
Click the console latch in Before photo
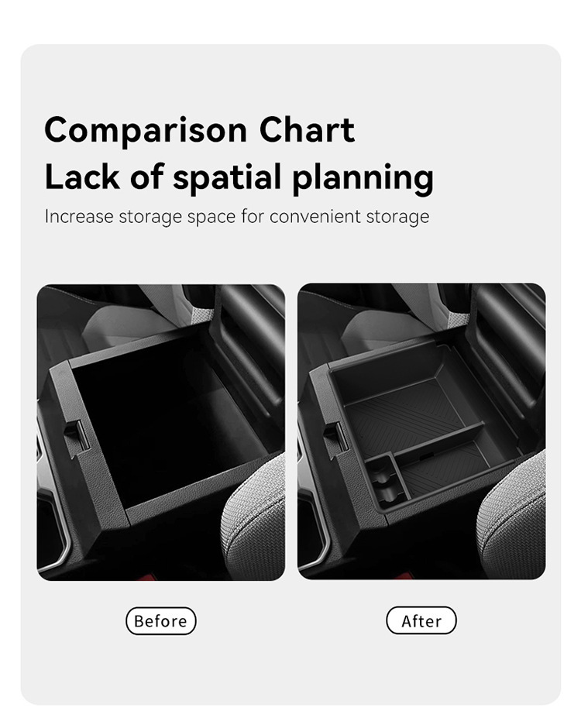pyautogui.click(x=76, y=434)
